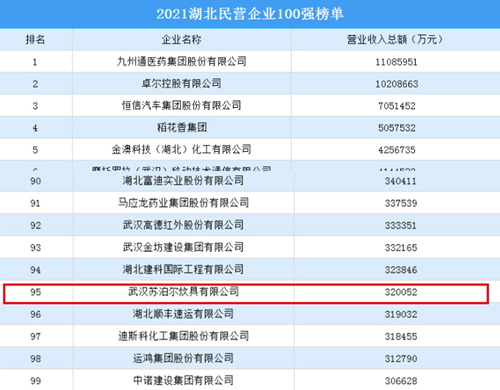Click highlighted 武汉苏泊尔炊具有限公司 entry
Screen dimensions: 500x390
183,292
